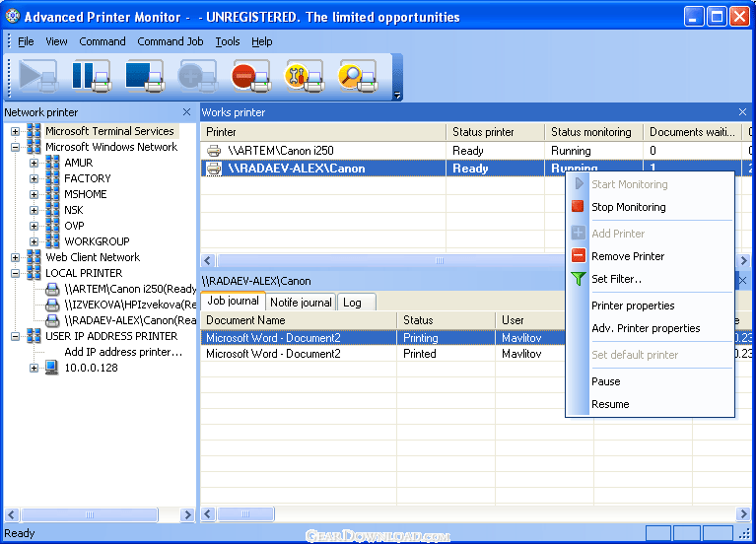This screenshot has height=544, width=756.
Task: Open the File menu
Action: pyautogui.click(x=26, y=41)
